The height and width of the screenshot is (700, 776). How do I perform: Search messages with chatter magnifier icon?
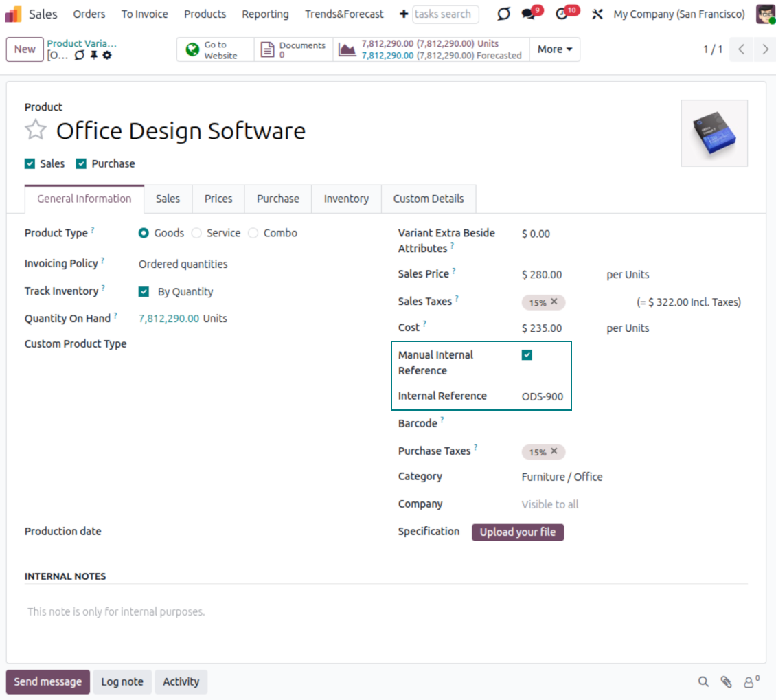tap(703, 681)
